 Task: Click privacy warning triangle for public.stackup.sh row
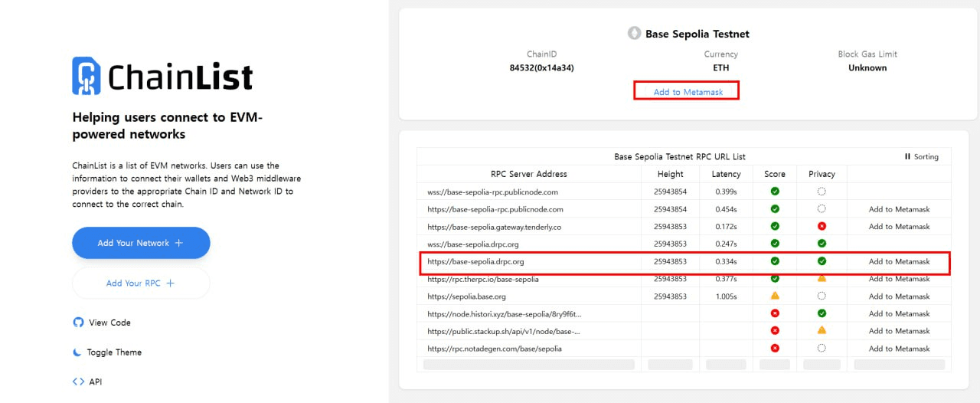(822, 330)
